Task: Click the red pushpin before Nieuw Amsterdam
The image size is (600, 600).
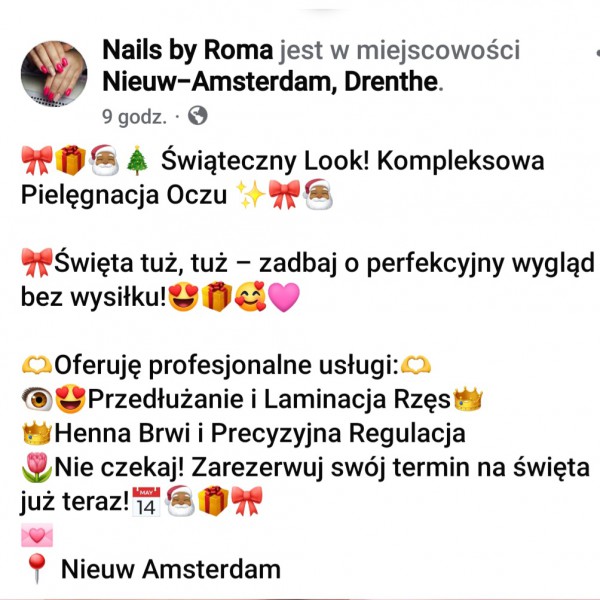Action: pyautogui.click(x=37, y=568)
